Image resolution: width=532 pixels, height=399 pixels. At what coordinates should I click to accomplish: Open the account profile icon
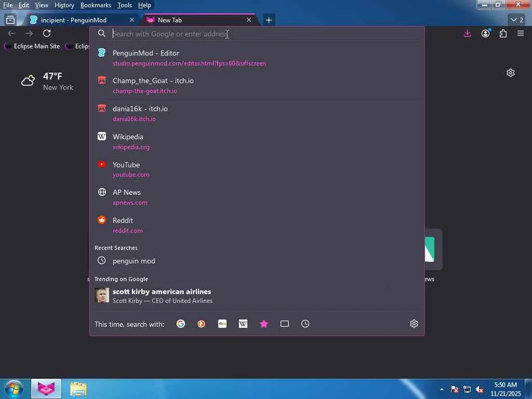(x=486, y=33)
